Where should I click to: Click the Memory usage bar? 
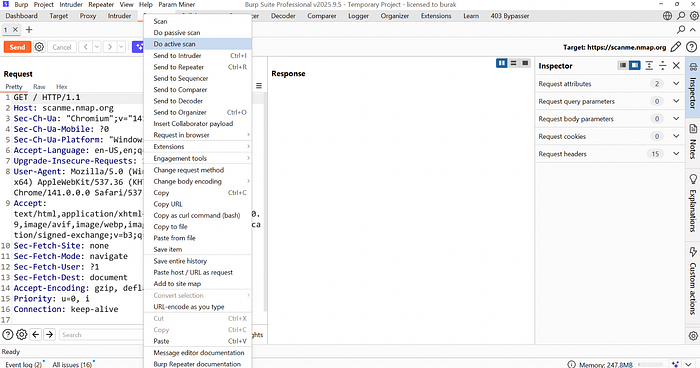pyautogui.click(x=651, y=364)
